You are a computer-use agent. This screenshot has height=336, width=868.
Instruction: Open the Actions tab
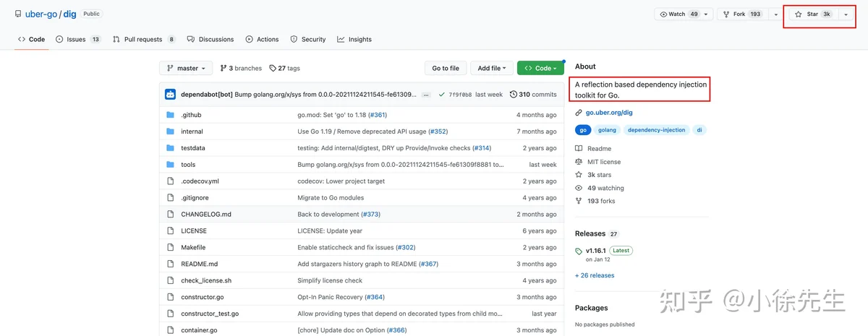pos(262,39)
